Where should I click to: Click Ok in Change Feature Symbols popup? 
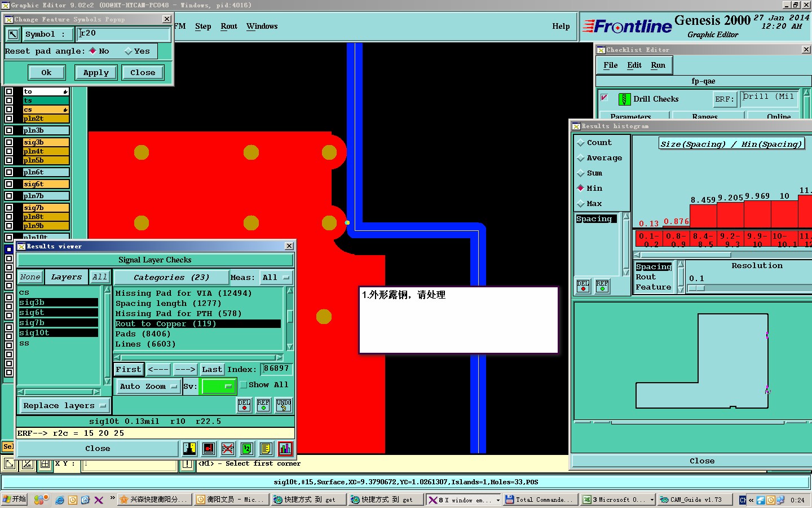pyautogui.click(x=46, y=73)
